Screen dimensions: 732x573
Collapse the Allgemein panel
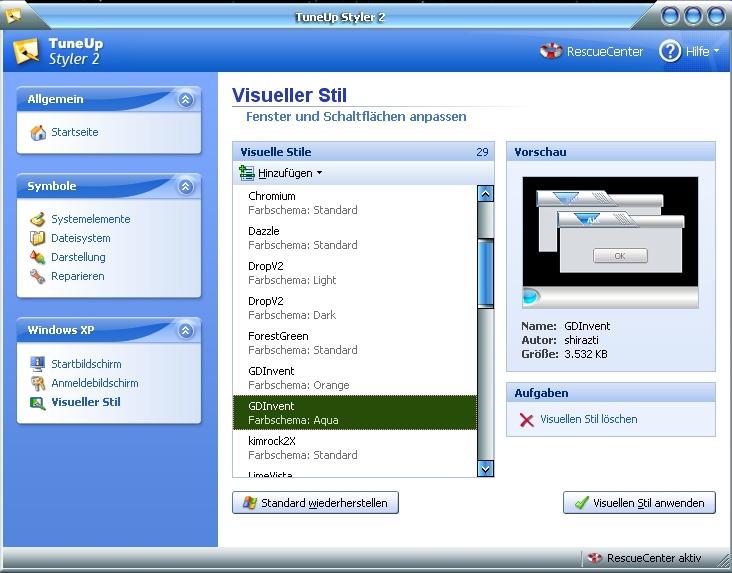[x=185, y=99]
